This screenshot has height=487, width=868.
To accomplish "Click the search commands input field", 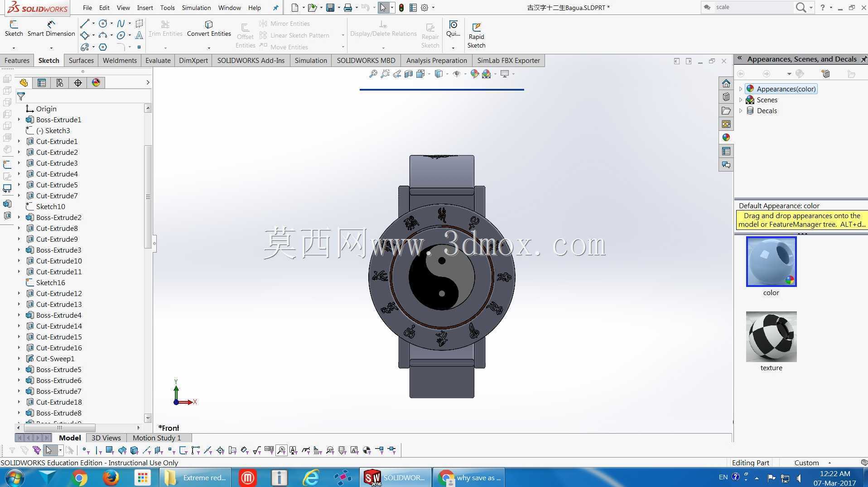I will (754, 7).
